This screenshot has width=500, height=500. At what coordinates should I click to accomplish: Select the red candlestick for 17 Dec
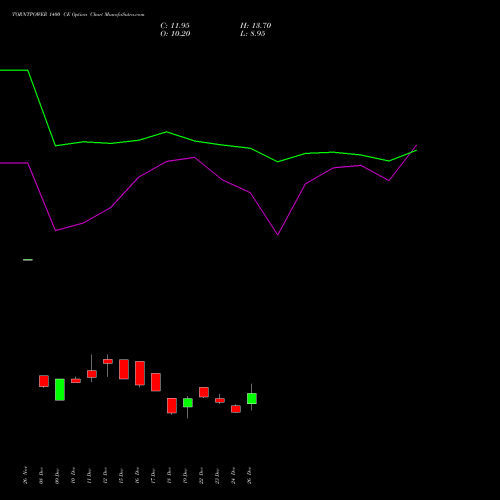pos(156,382)
